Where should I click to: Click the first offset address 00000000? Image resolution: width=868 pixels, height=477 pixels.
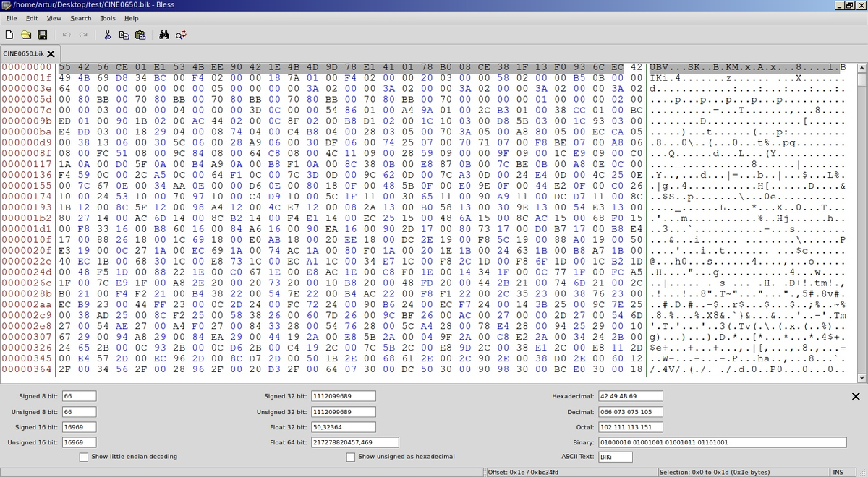pyautogui.click(x=28, y=67)
